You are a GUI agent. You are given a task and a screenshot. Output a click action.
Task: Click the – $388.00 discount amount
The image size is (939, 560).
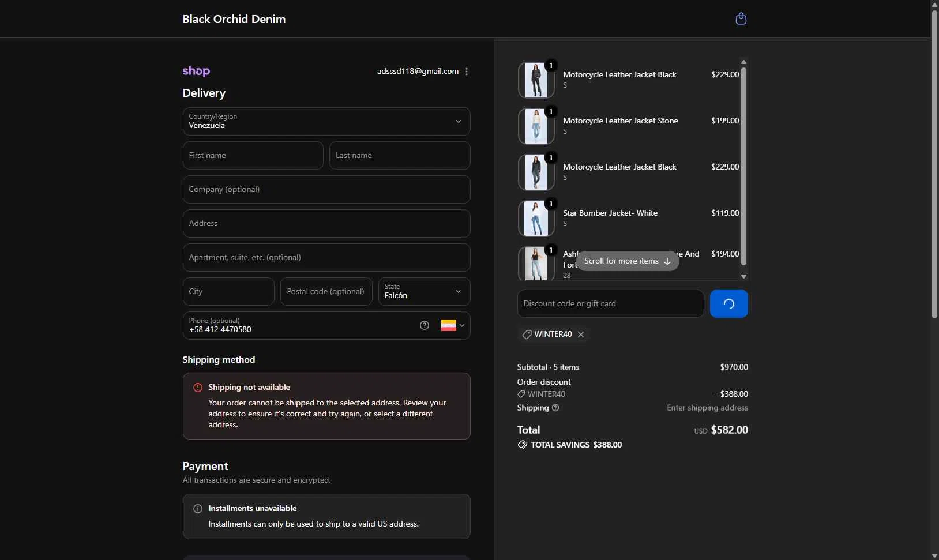click(731, 394)
